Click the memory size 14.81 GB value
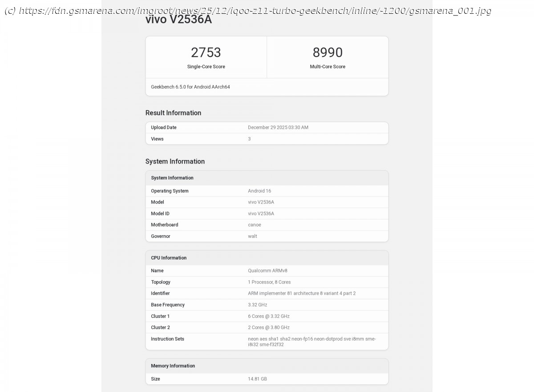This screenshot has width=534, height=392. click(257, 379)
